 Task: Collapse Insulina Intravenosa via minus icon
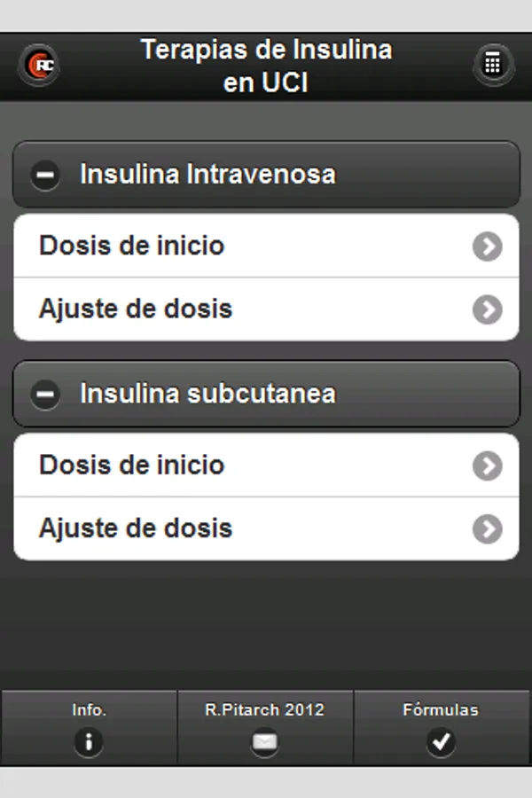click(45, 175)
